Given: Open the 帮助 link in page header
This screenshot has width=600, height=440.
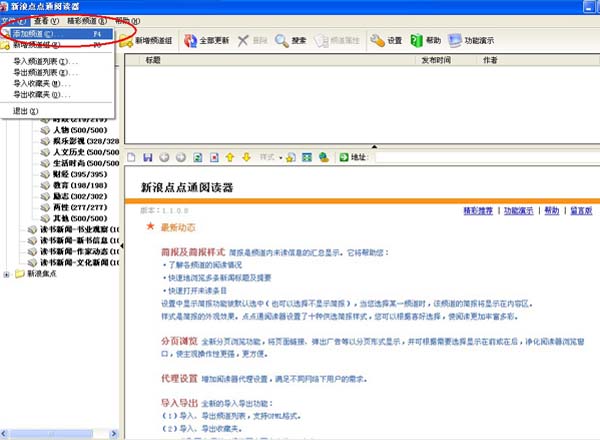Looking at the screenshot, I should click(x=552, y=211).
